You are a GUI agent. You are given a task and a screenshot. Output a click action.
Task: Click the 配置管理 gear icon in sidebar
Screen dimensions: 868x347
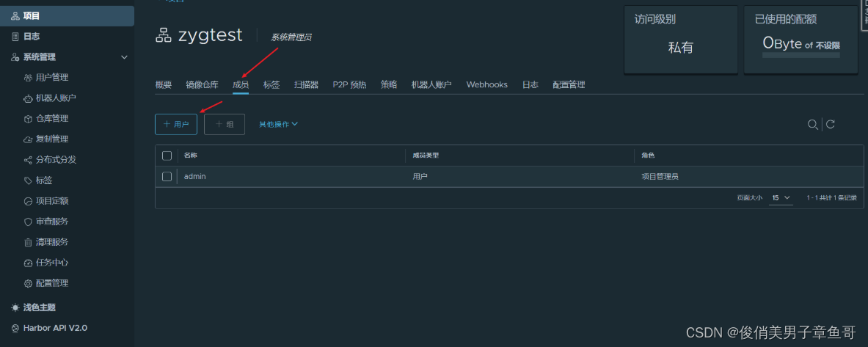(x=28, y=283)
